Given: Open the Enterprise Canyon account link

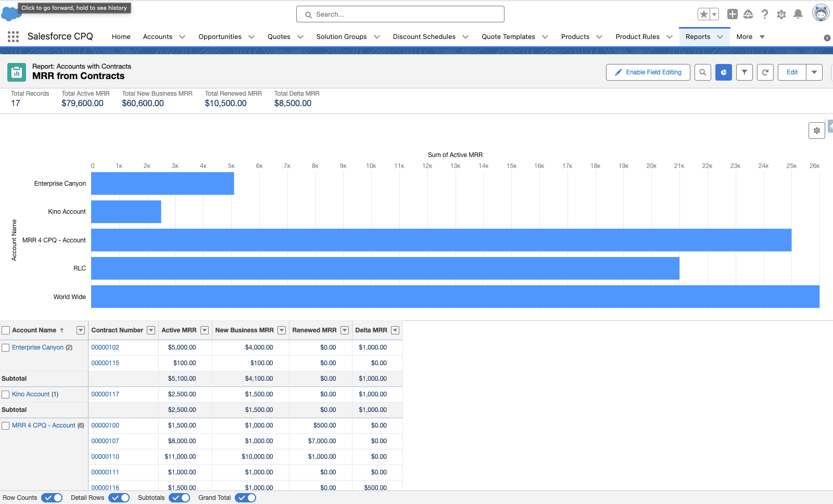Looking at the screenshot, I should point(38,347).
